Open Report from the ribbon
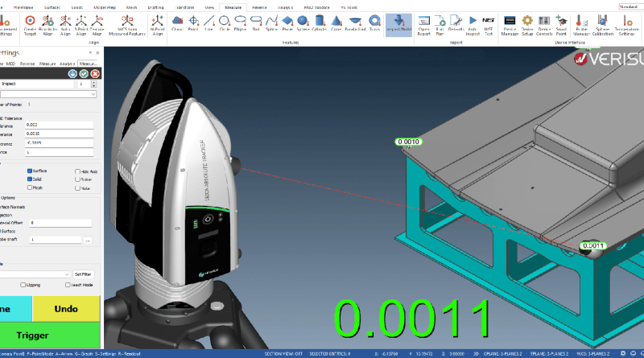Viewport: 644px width, 358px height. click(424, 26)
